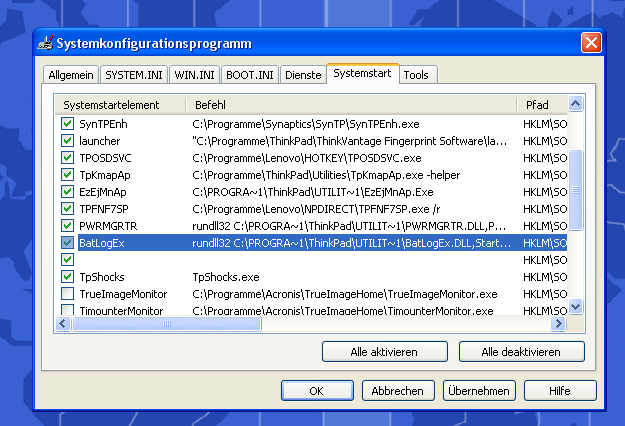Click the Systemkonfigurationsprogramm title bar icon
The width and height of the screenshot is (625, 426).
(x=45, y=43)
